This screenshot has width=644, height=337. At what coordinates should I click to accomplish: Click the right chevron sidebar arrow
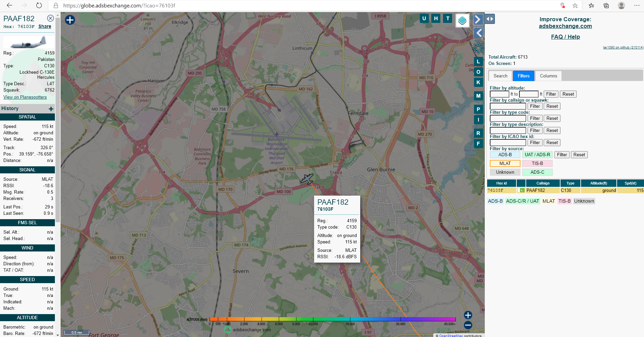pos(478,20)
